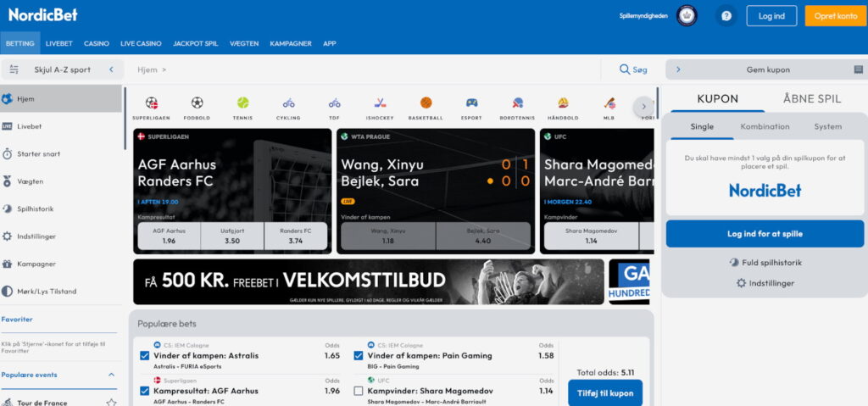Image resolution: width=868 pixels, height=406 pixels.
Task: Open the 500 KR. Velkomsttilbud banner
Action: [369, 282]
